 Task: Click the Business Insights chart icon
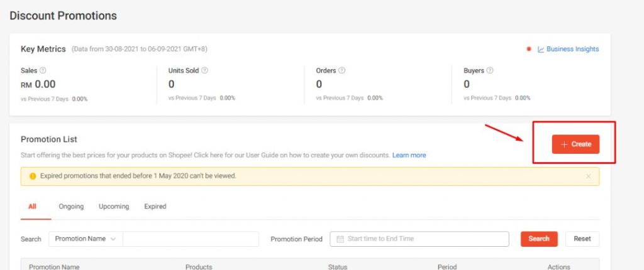540,49
